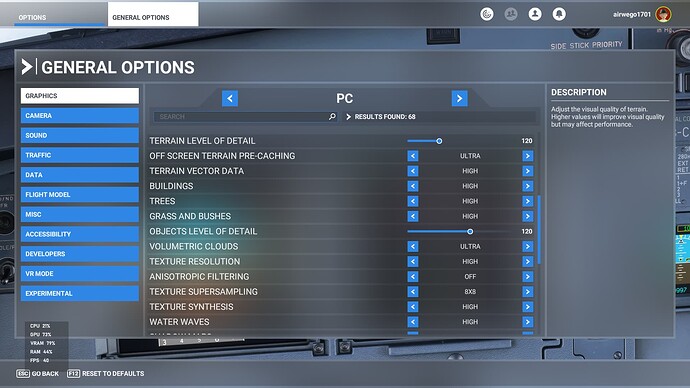Viewport: 690px width, 388px height.
Task: Open the friends group icon
Action: [x=510, y=14]
